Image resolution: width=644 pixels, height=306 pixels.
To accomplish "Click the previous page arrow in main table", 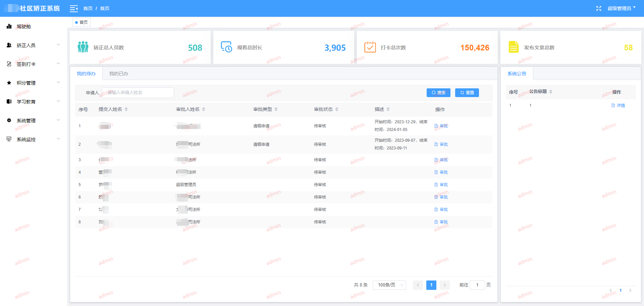I will click(x=418, y=285).
